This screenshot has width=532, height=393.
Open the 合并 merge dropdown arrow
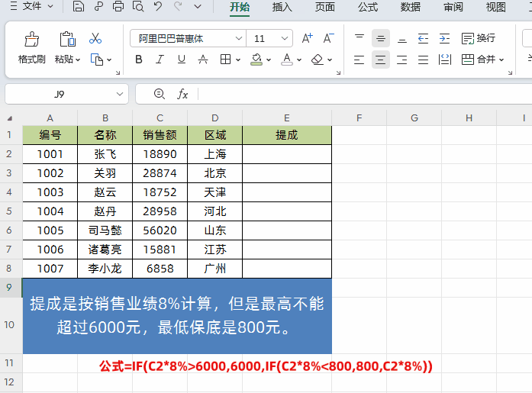[501, 60]
